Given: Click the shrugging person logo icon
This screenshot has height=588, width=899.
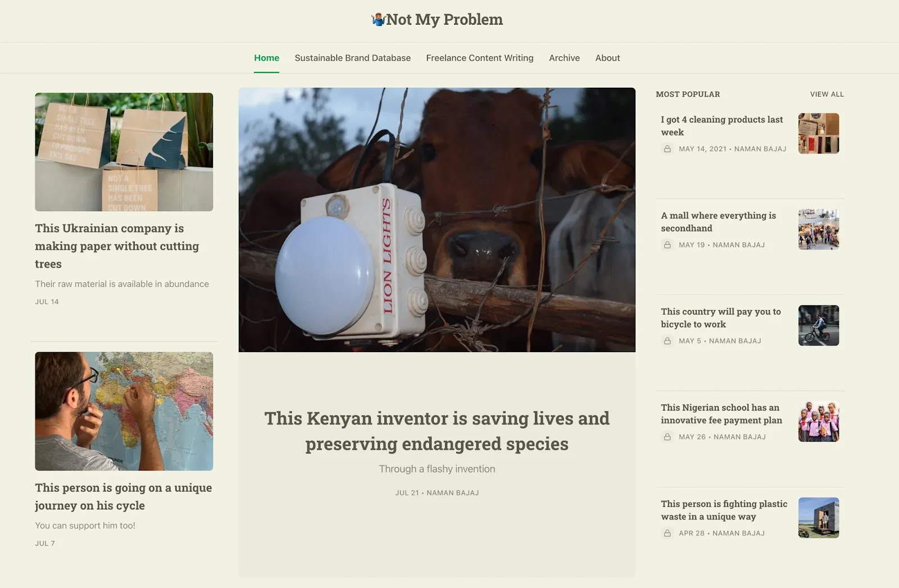Looking at the screenshot, I should coord(378,20).
